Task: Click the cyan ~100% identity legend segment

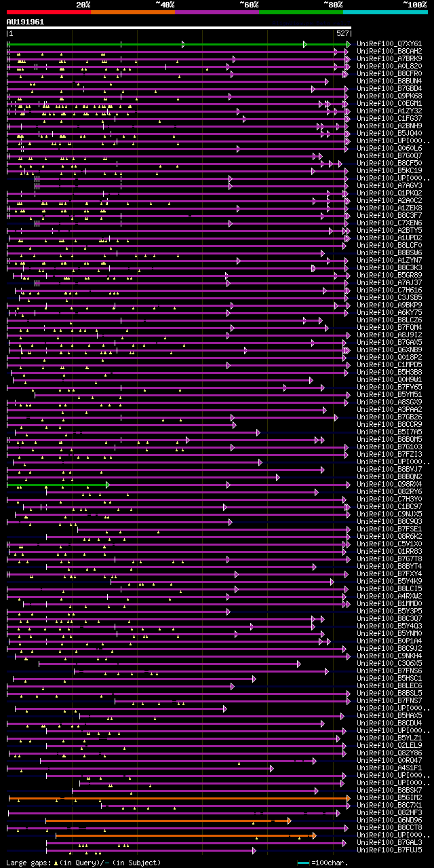Action: tap(385, 12)
